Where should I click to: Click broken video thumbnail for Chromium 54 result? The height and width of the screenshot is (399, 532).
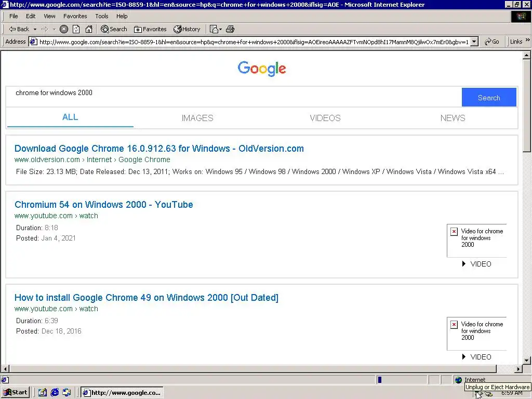(x=477, y=241)
